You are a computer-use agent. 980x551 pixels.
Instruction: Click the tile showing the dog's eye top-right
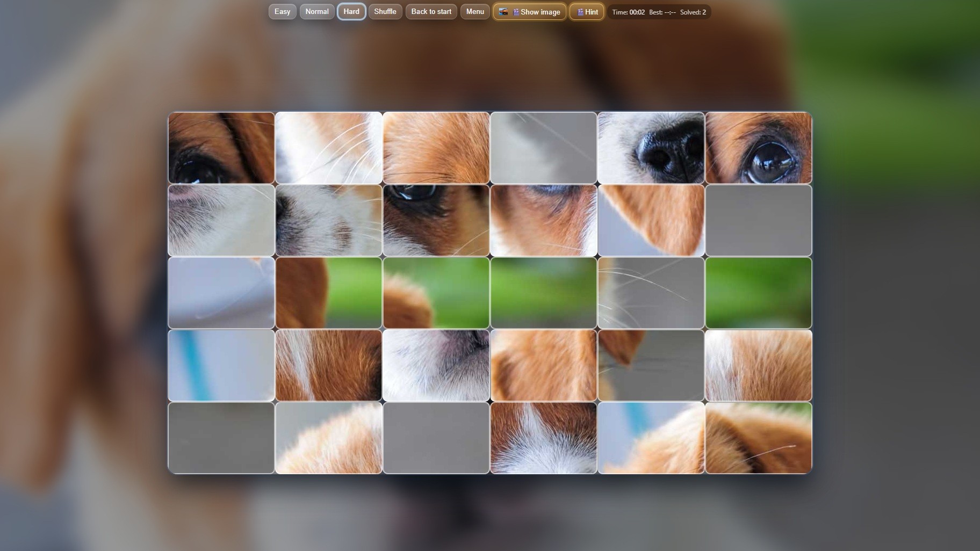point(758,148)
